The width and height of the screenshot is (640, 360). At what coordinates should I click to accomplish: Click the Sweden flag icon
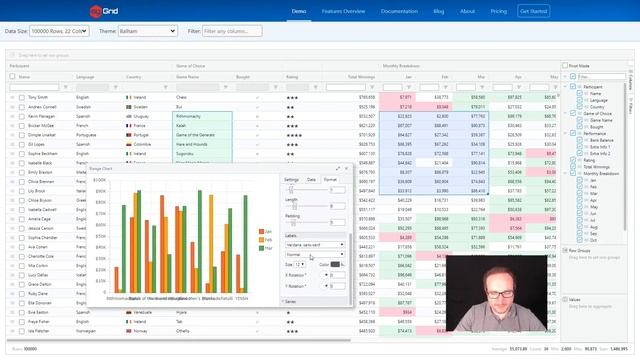click(x=129, y=107)
